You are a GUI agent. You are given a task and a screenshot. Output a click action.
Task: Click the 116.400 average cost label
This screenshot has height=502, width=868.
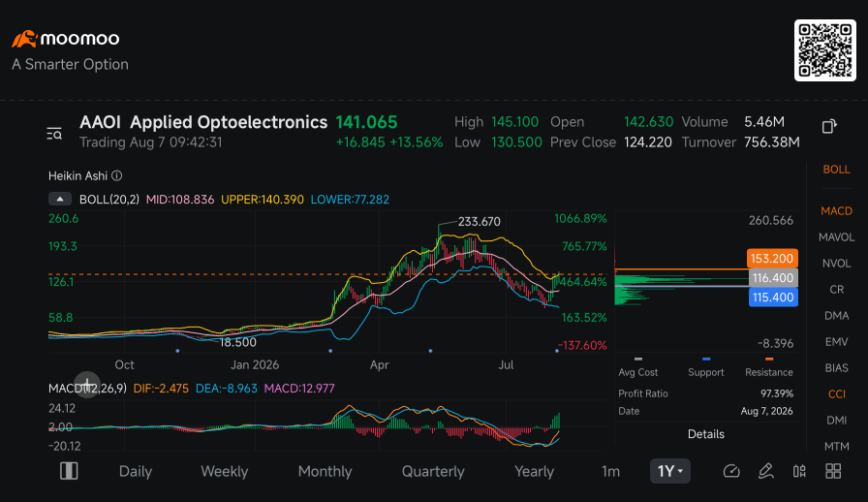[x=773, y=277]
